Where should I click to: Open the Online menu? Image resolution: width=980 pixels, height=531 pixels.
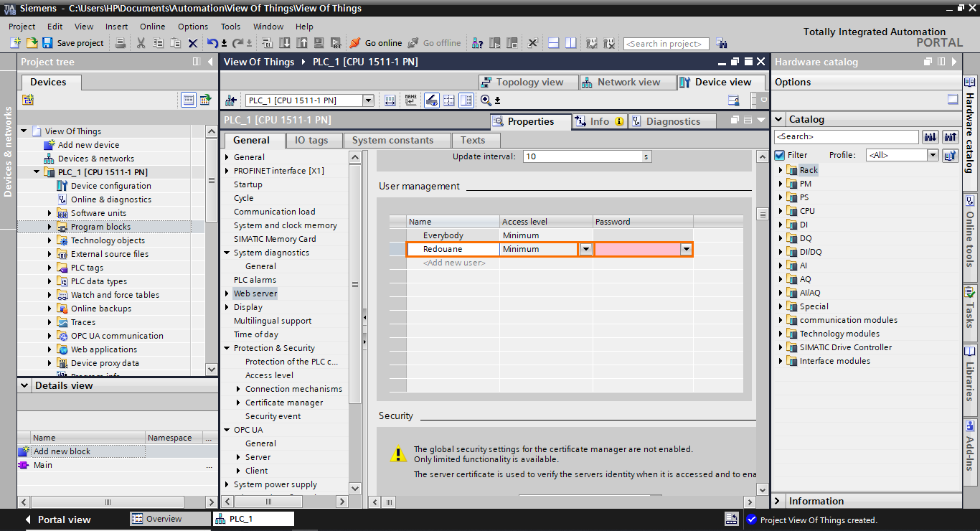tap(152, 27)
